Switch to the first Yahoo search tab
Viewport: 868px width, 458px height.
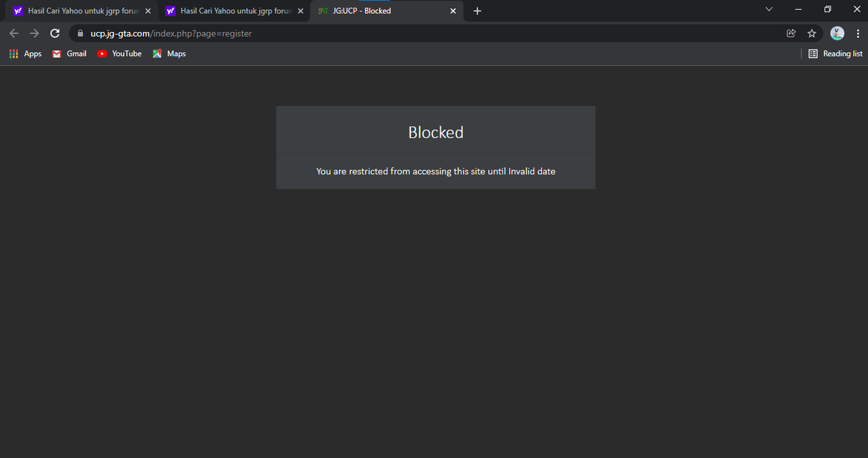[x=81, y=11]
